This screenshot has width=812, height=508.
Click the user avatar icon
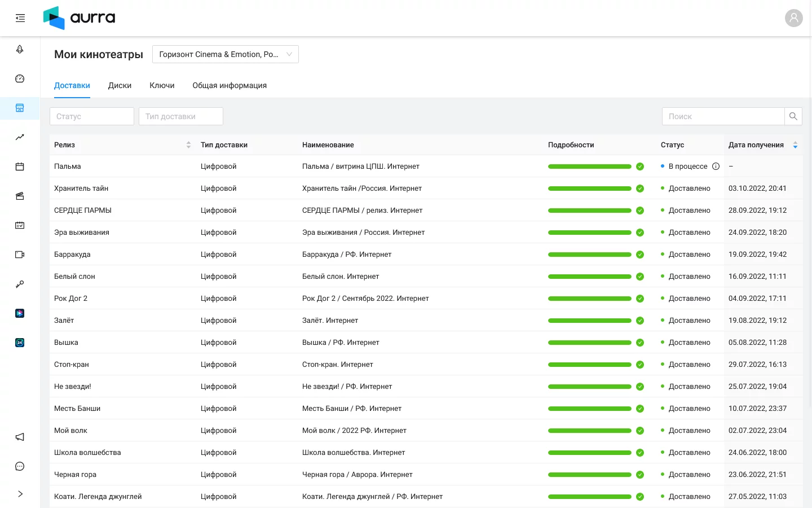pyautogui.click(x=793, y=18)
